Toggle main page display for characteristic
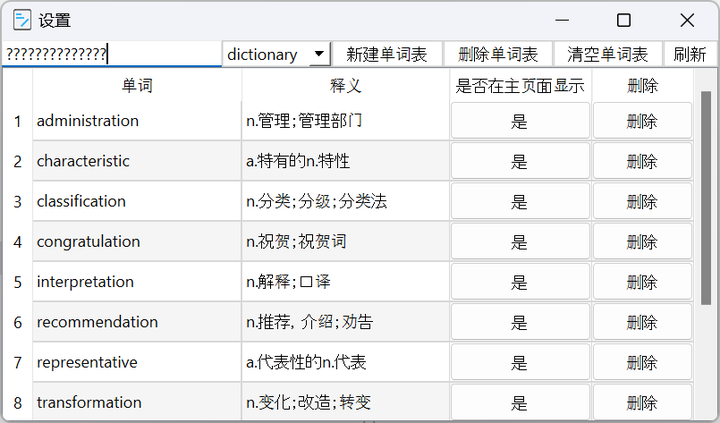The image size is (720, 423). pyautogui.click(x=519, y=161)
